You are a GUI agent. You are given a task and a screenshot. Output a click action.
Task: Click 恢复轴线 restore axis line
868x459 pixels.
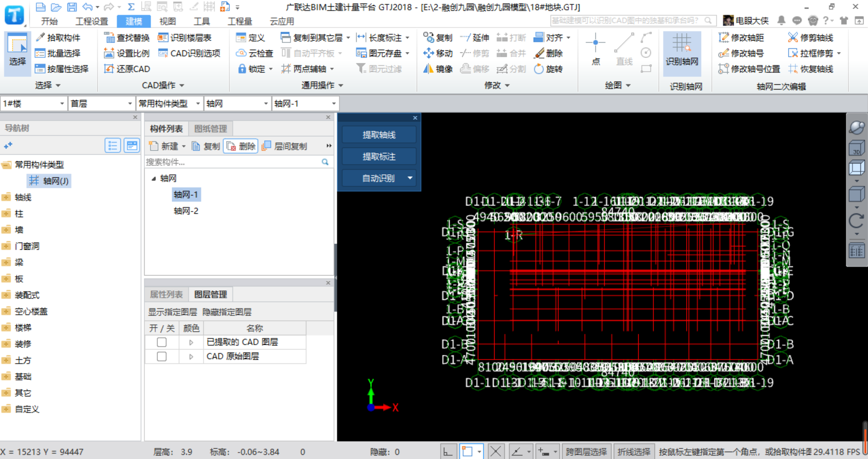(x=810, y=69)
